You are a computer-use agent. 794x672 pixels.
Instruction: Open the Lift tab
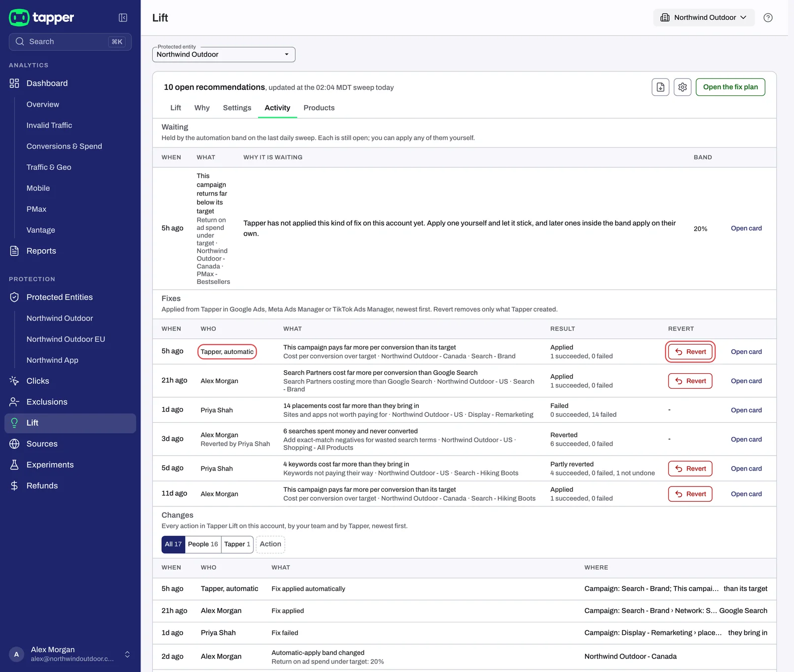[x=176, y=108]
